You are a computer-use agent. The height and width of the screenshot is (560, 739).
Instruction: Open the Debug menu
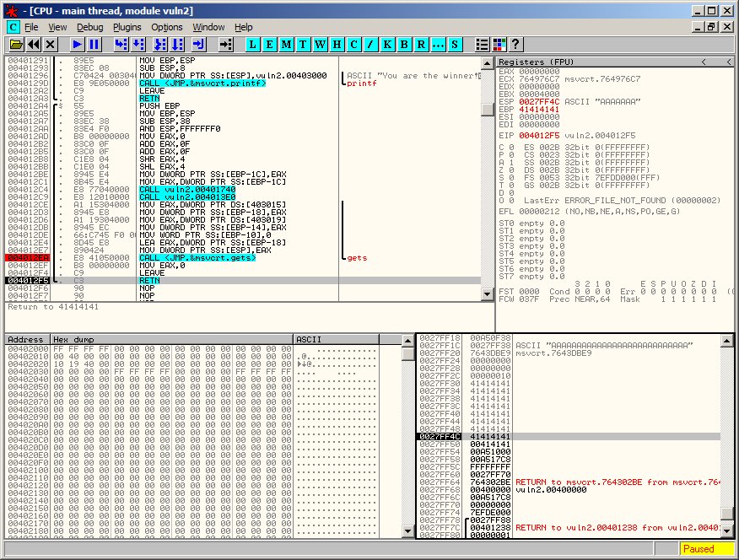pyautogui.click(x=90, y=27)
